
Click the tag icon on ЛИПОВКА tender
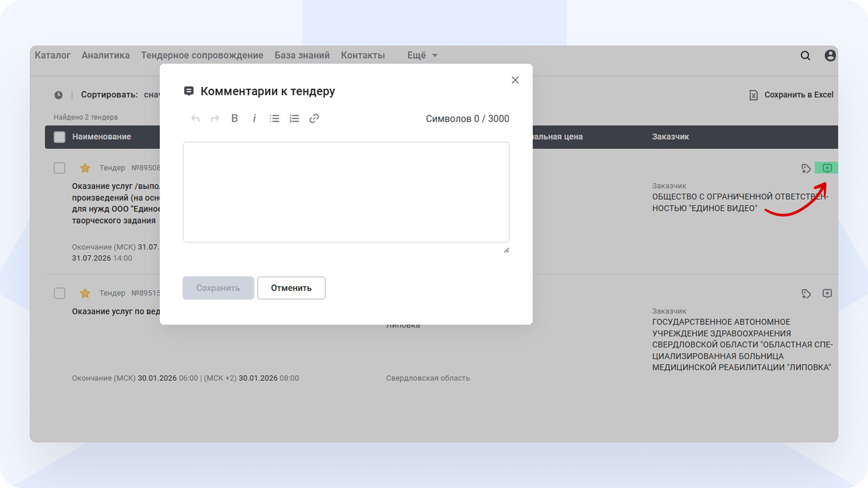[806, 294]
